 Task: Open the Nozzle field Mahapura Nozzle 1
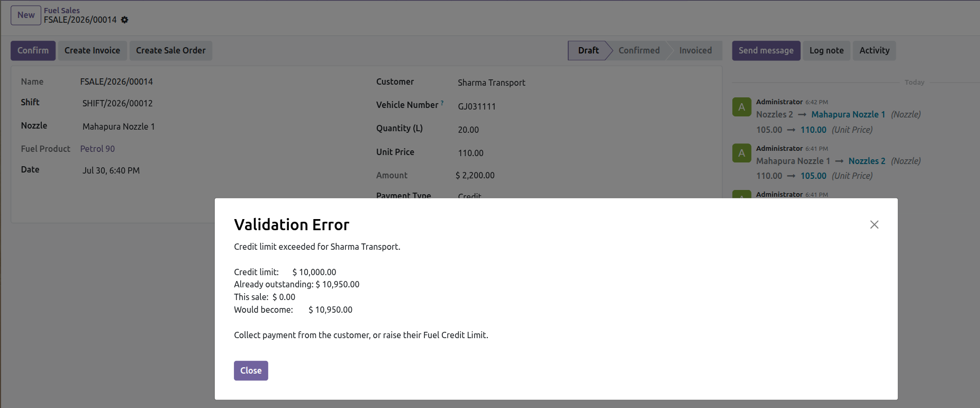(119, 126)
